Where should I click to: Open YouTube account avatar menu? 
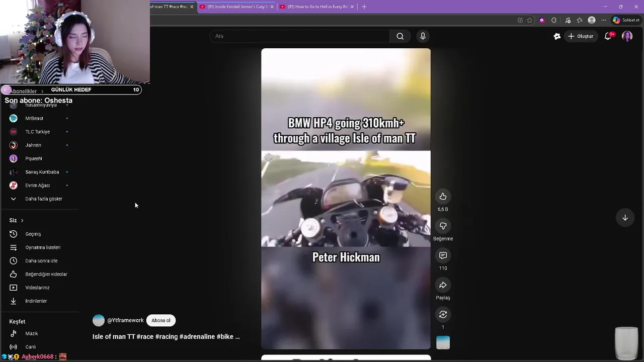pos(627,36)
